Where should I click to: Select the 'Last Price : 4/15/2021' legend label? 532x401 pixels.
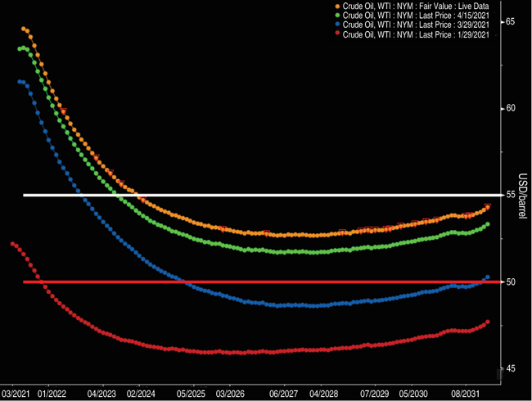[417, 16]
